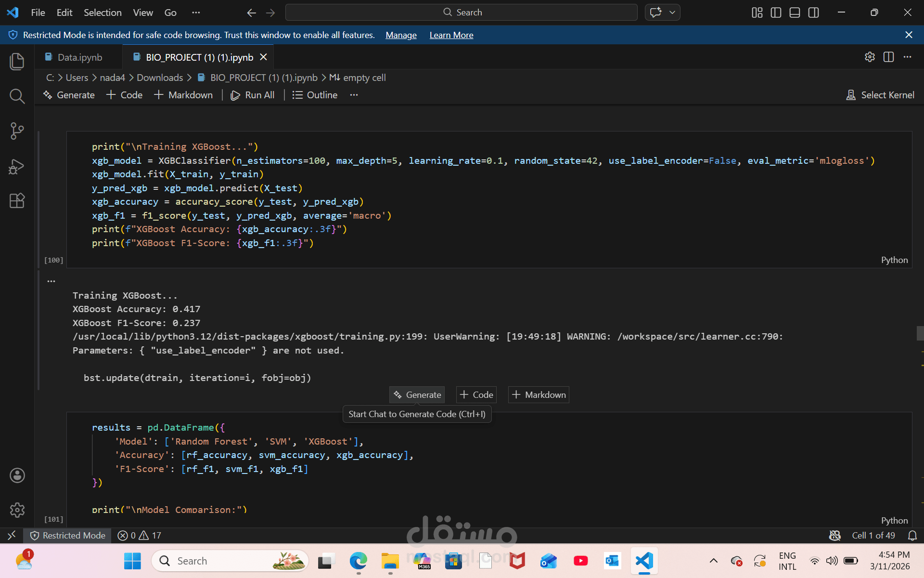Expand the Copilot chat dropdown arrow

pyautogui.click(x=672, y=13)
